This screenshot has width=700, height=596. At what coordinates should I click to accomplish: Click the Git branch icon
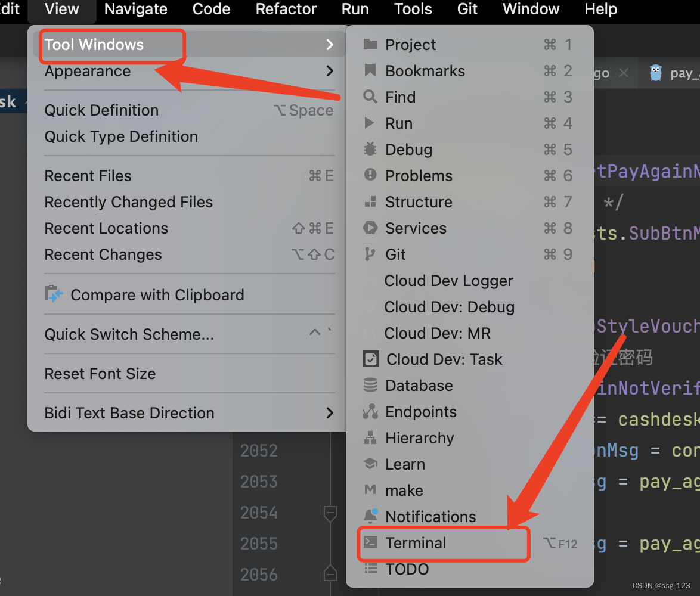pos(369,254)
